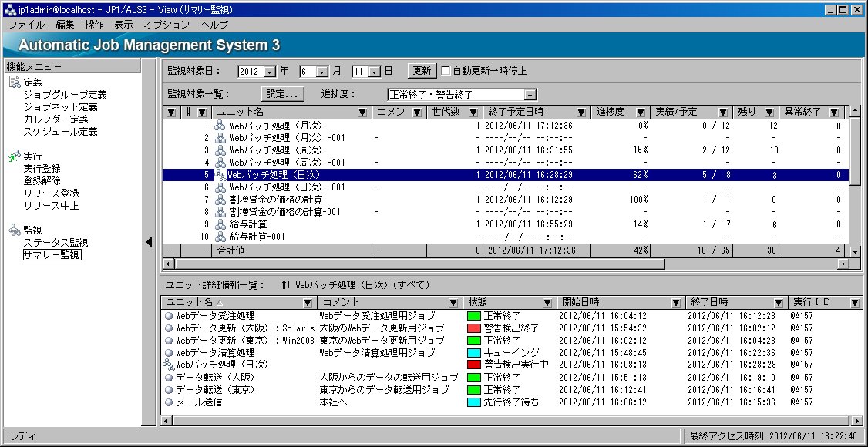Select サマリー監視 menu item
868x447 pixels.
coord(52,255)
